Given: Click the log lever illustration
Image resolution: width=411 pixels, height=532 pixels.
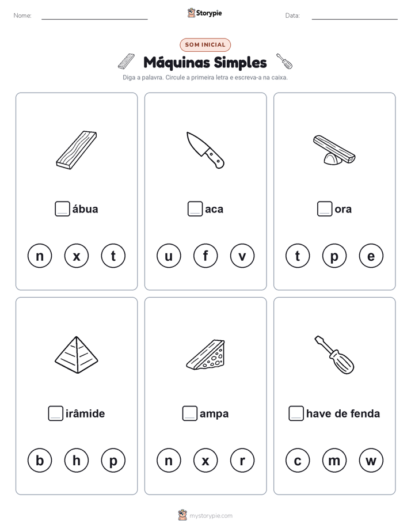Looking at the screenshot, I should (x=334, y=150).
